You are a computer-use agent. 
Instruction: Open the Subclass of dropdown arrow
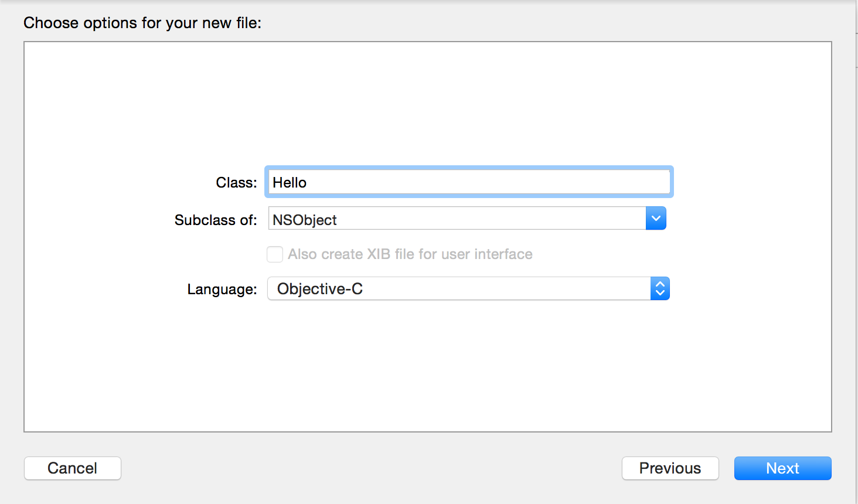pos(656,219)
